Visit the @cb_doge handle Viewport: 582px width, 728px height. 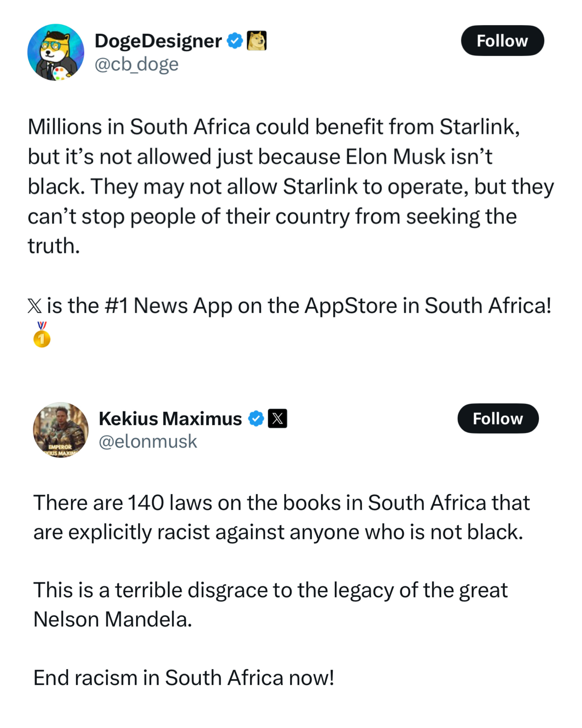click(136, 64)
